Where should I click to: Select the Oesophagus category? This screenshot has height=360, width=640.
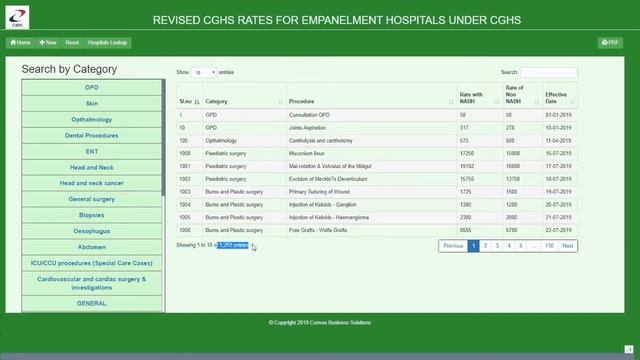(x=91, y=231)
